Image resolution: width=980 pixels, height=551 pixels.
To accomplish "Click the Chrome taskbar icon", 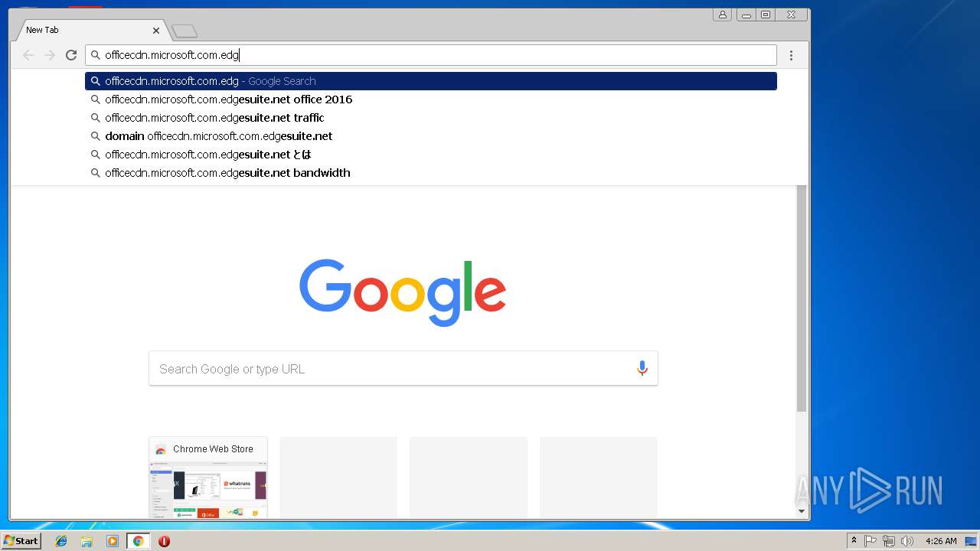I will click(139, 541).
